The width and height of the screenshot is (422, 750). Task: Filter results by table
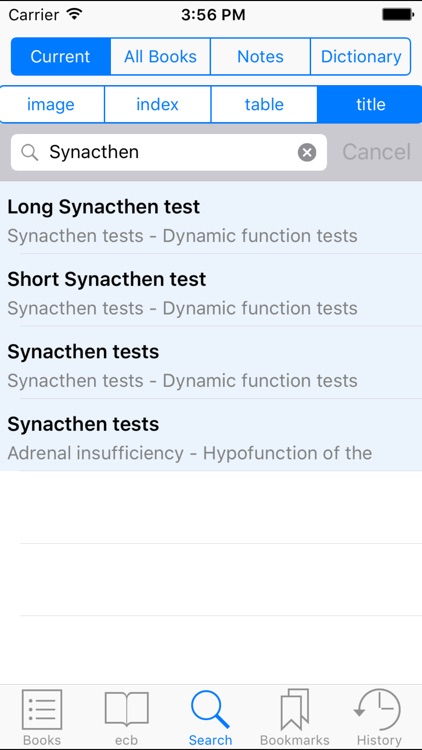pyautogui.click(x=264, y=104)
